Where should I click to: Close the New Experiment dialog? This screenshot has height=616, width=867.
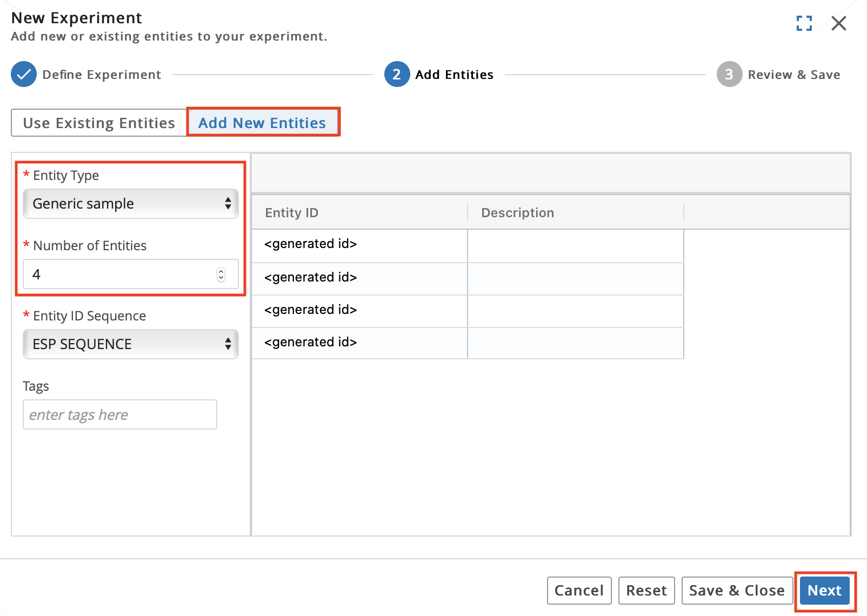(839, 23)
